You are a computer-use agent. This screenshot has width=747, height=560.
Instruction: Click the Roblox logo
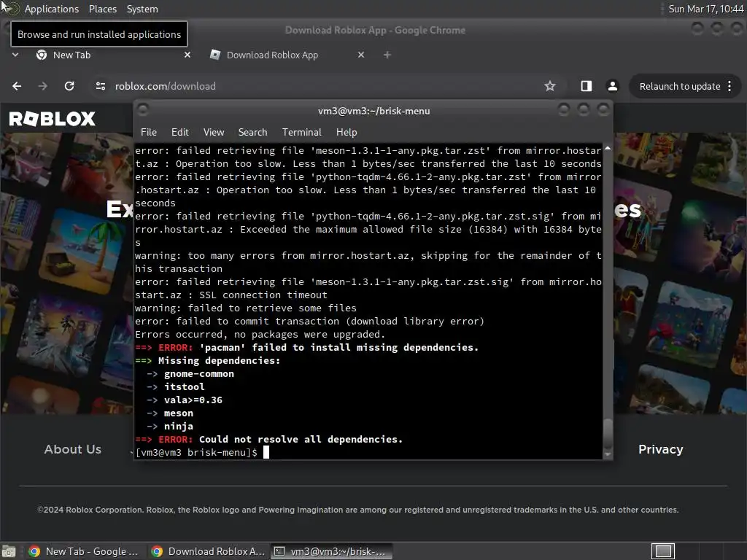coord(53,119)
